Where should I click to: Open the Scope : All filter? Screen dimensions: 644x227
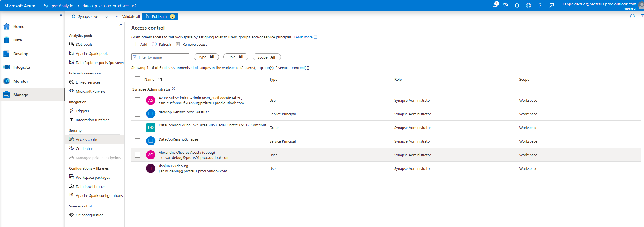[266, 57]
